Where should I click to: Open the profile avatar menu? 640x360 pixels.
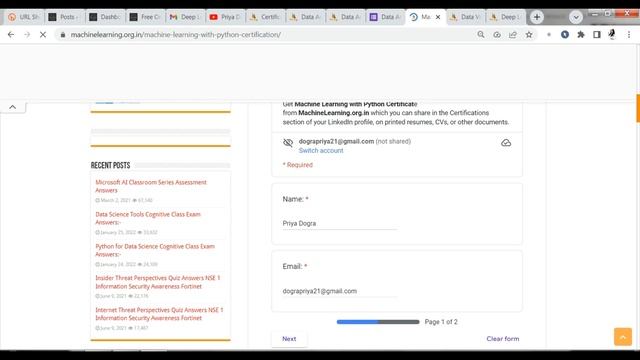(612, 35)
